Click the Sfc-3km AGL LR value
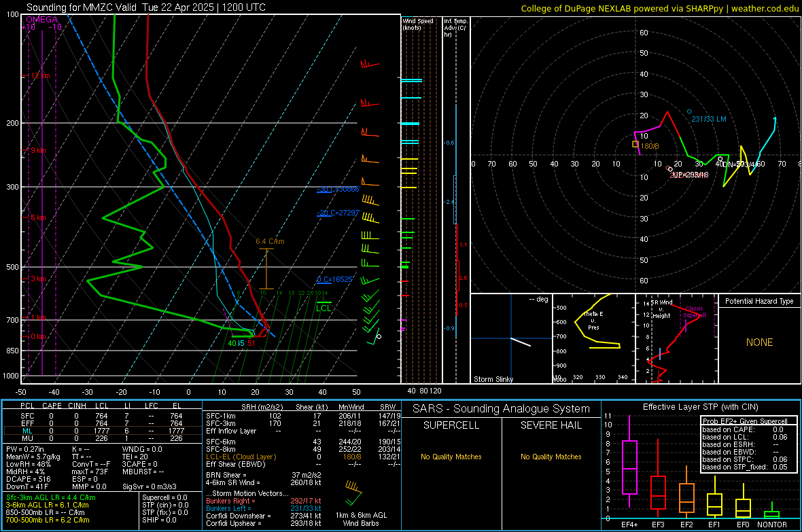The image size is (802, 532). point(51,497)
